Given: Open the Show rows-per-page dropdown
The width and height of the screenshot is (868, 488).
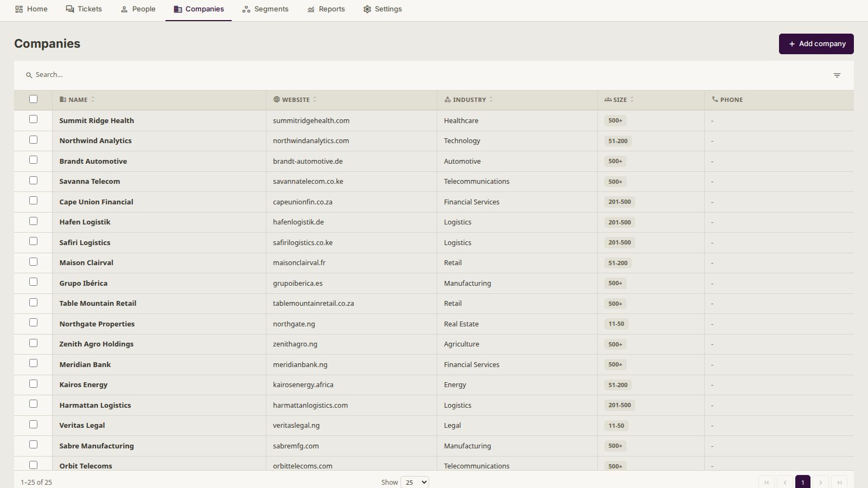Looking at the screenshot, I should pyautogui.click(x=414, y=482).
